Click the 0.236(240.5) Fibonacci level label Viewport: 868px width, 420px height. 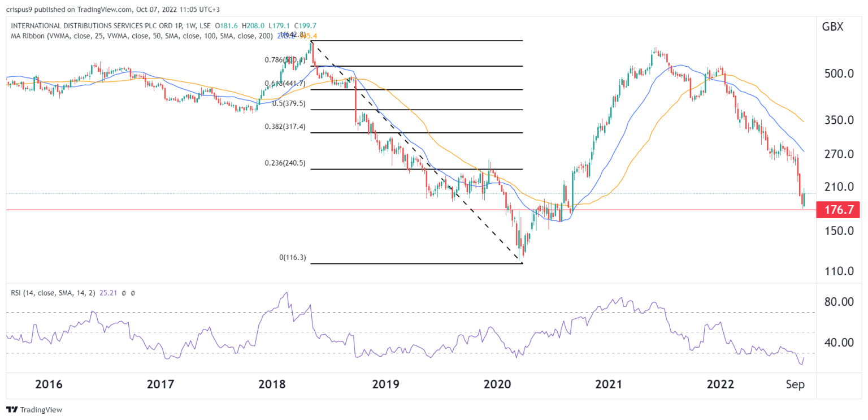click(285, 163)
